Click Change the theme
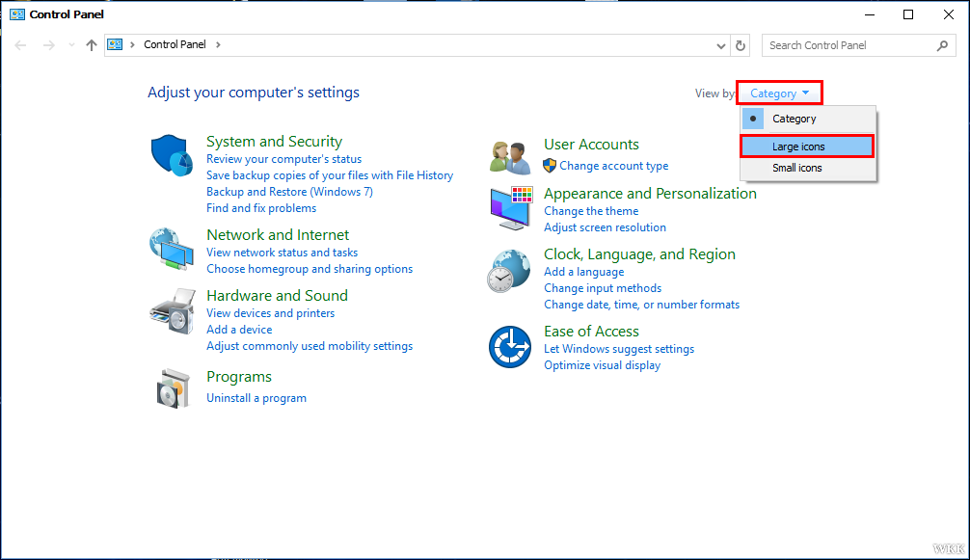970x560 pixels. (591, 211)
